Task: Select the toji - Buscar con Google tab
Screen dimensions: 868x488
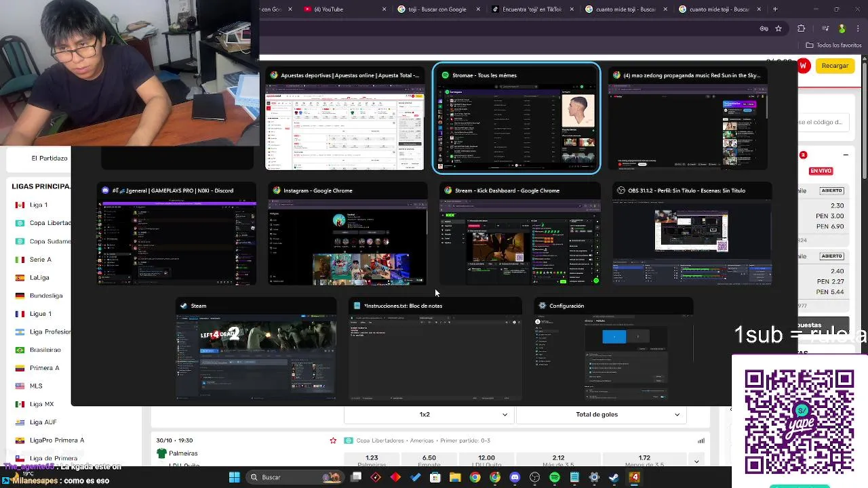Action: 437,9
